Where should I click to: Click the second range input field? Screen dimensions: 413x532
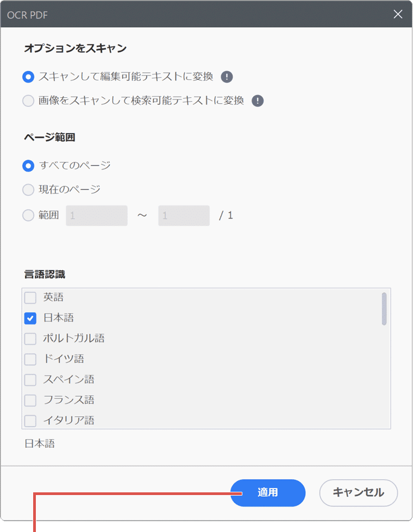(x=184, y=215)
